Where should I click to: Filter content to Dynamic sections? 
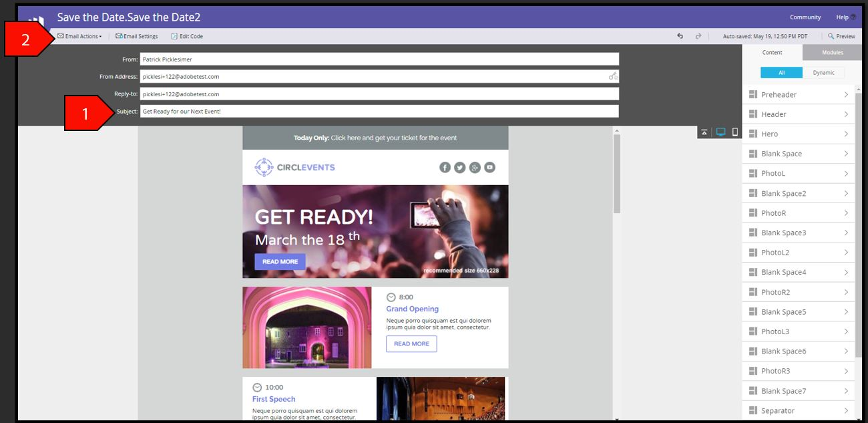coord(823,73)
